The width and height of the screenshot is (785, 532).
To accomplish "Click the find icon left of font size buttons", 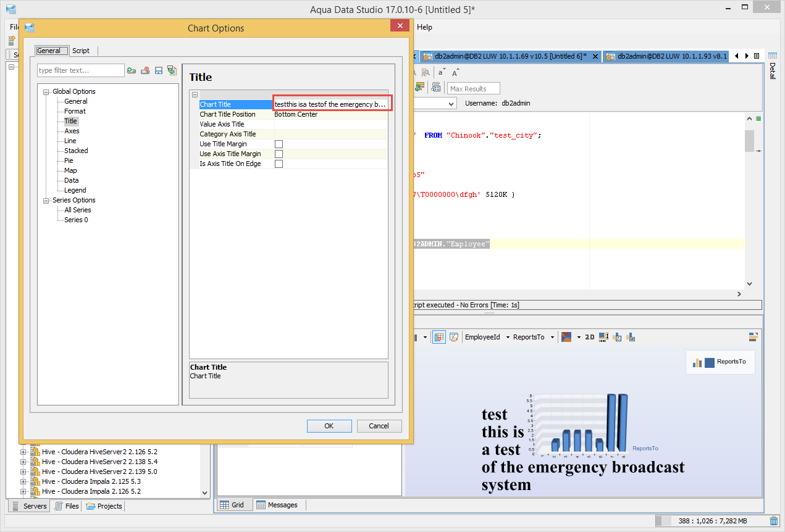I will point(426,72).
